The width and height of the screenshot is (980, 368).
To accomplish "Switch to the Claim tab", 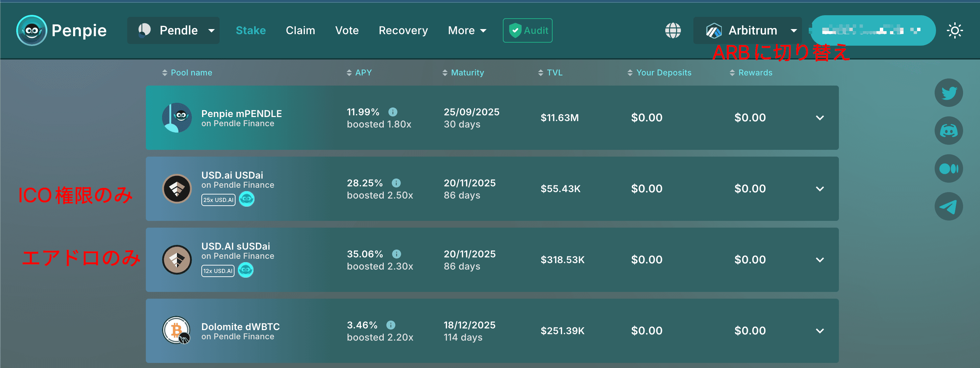I will [300, 30].
